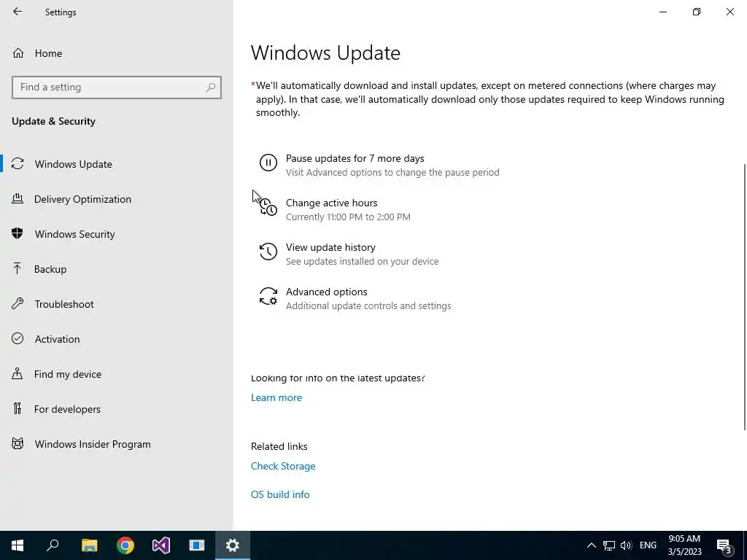Click the Settings gear on taskbar
This screenshot has height=560, width=747.
point(233,545)
